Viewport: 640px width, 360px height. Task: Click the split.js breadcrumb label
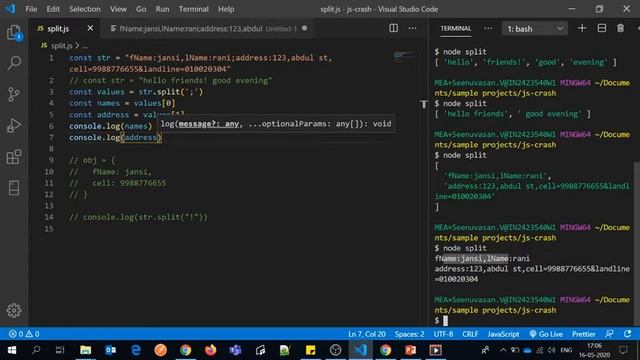(61, 46)
